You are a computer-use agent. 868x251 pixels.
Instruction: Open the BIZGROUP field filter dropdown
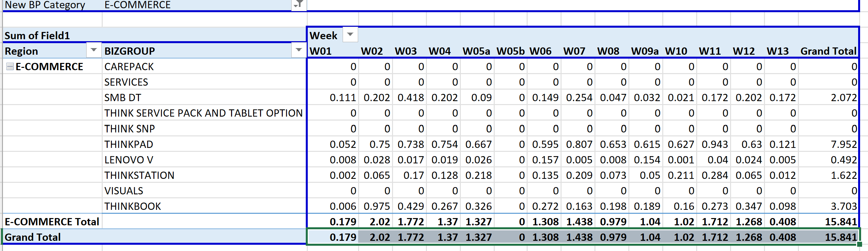pos(298,51)
